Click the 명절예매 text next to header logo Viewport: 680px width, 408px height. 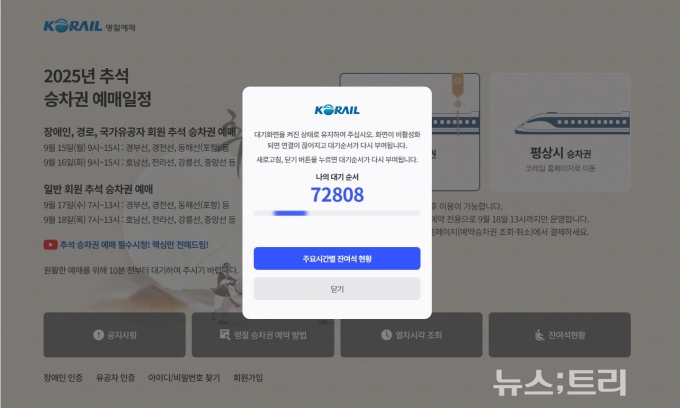click(121, 28)
